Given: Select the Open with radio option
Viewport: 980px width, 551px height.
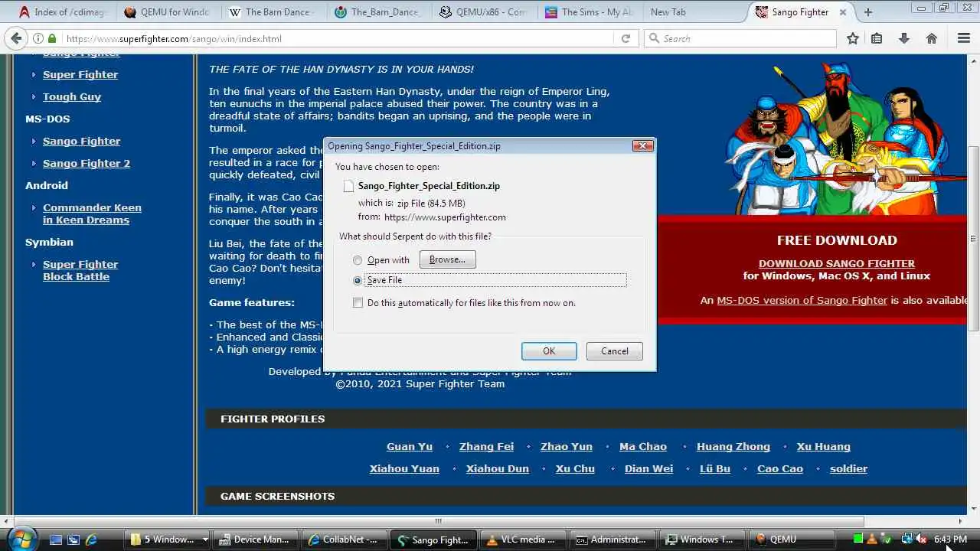Looking at the screenshot, I should pyautogui.click(x=358, y=260).
